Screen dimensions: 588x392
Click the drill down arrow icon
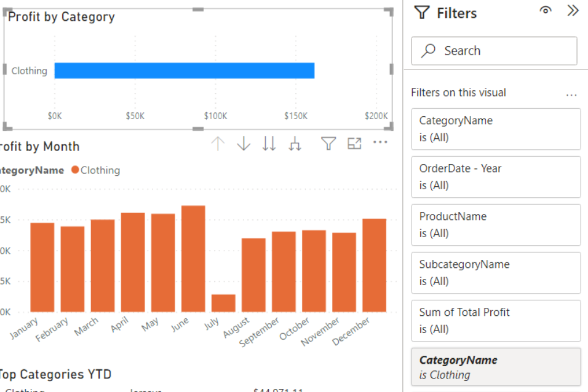point(244,144)
